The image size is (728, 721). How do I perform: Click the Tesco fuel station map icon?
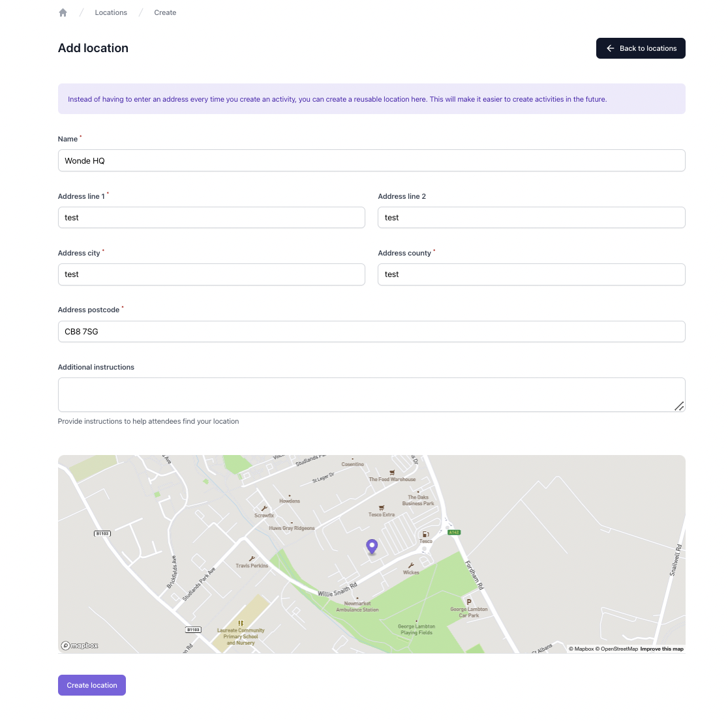pos(425,535)
